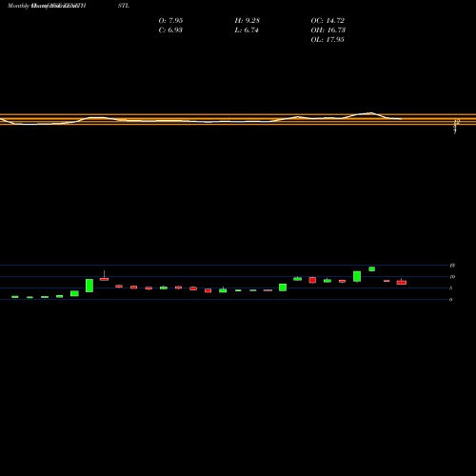The image size is (476, 476).
Task: Click the 5 label on the price axis
Action: tap(450, 288)
